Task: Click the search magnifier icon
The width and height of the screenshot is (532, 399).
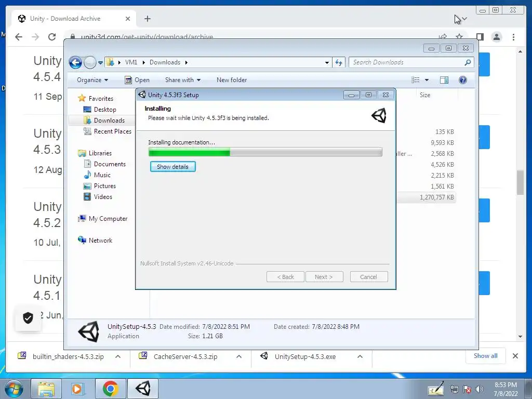Action: 468,62
